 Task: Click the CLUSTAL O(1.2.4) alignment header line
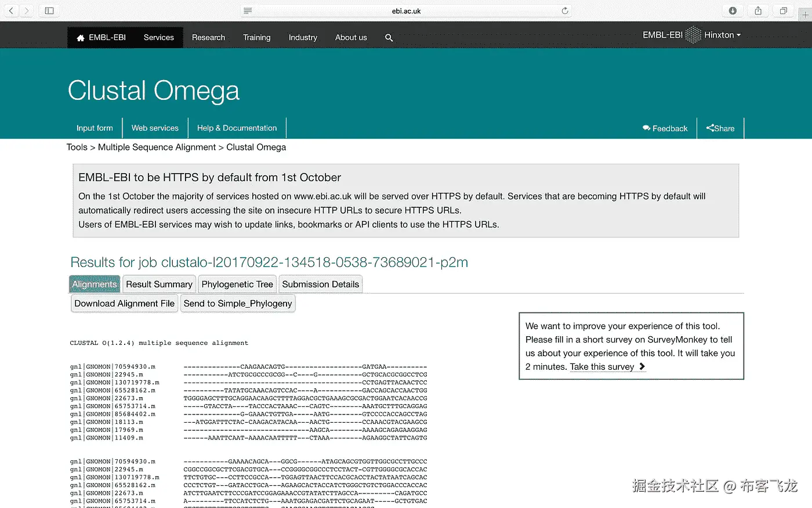[x=159, y=343]
